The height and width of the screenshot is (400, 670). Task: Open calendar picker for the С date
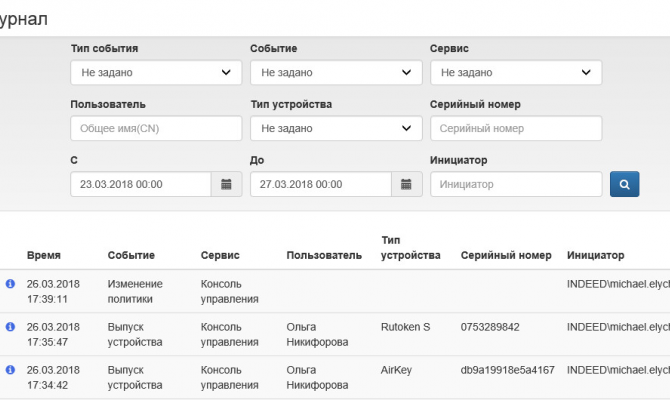coord(226,185)
